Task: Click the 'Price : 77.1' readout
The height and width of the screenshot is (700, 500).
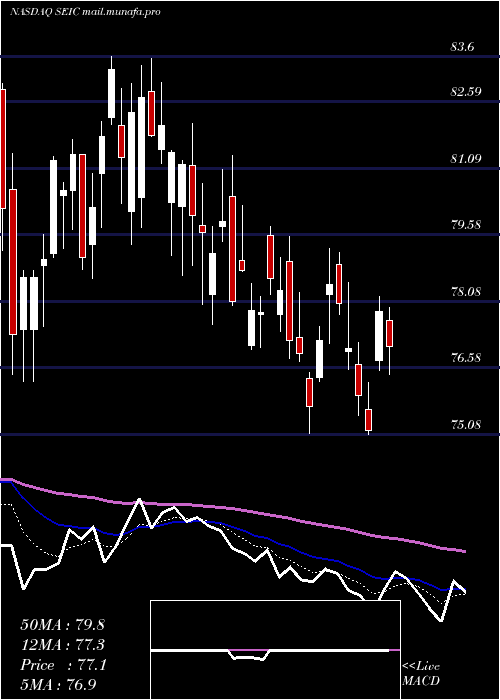Action: coord(63,665)
